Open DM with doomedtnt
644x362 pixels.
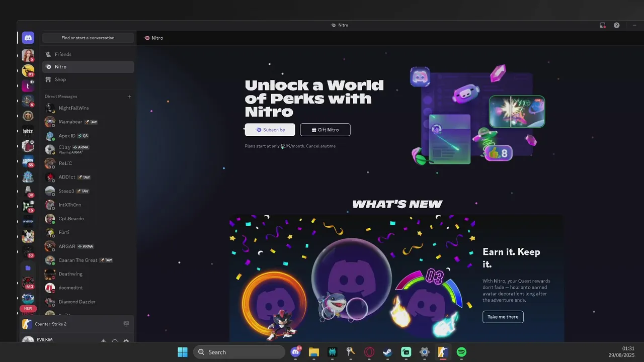tap(88, 288)
